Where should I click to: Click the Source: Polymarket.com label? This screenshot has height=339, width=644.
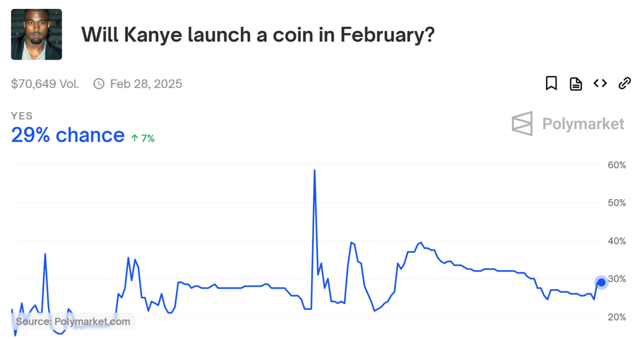click(x=73, y=322)
